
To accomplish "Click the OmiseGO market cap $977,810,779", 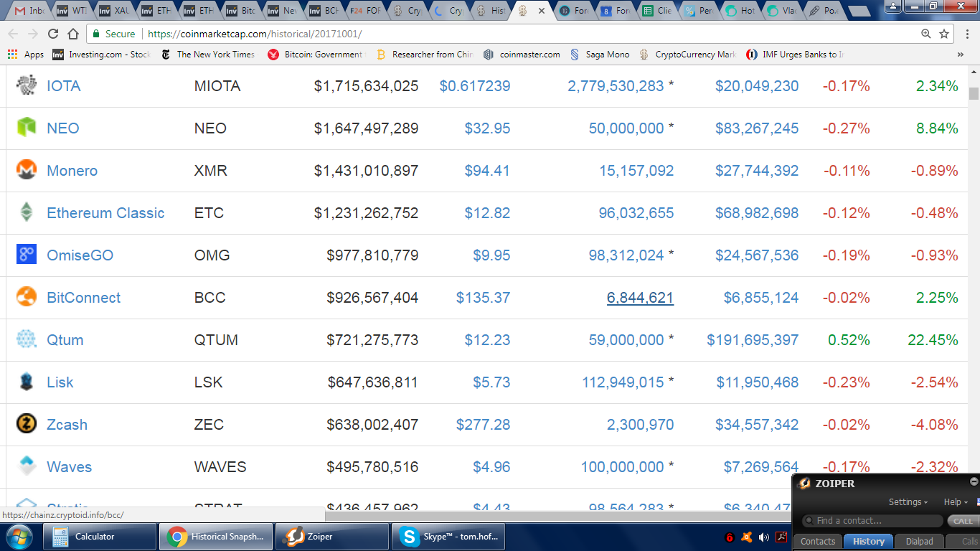I will click(x=372, y=255).
